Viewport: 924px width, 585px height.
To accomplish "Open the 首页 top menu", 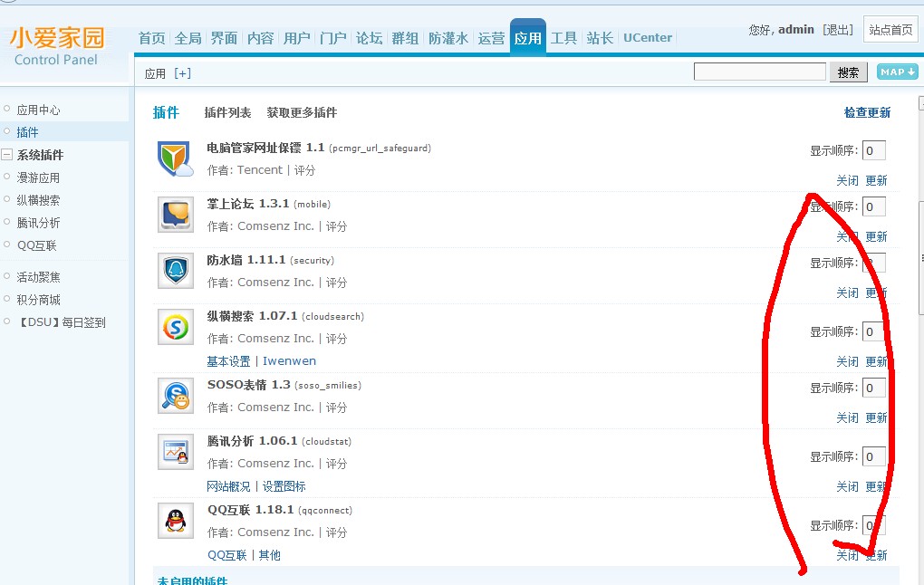I will coord(152,38).
